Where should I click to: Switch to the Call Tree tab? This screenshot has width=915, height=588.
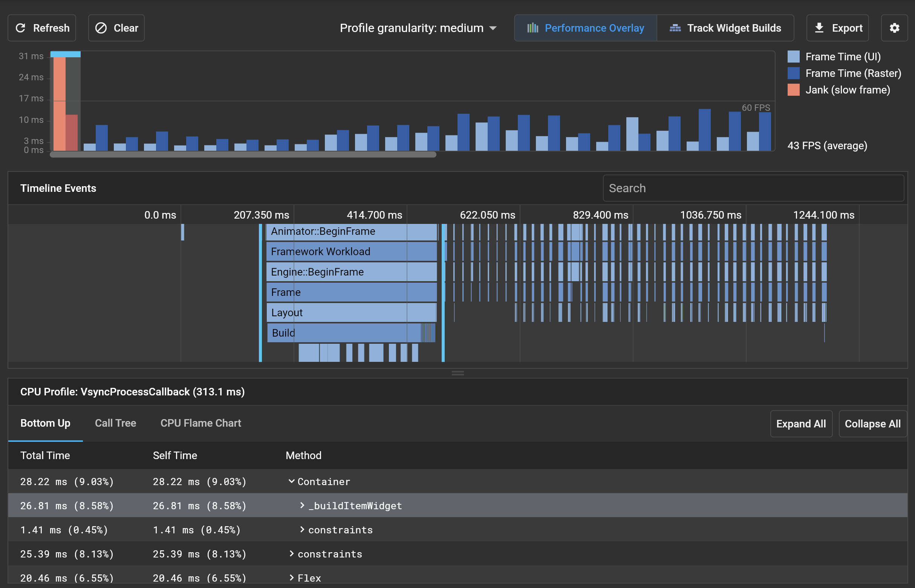coord(115,423)
